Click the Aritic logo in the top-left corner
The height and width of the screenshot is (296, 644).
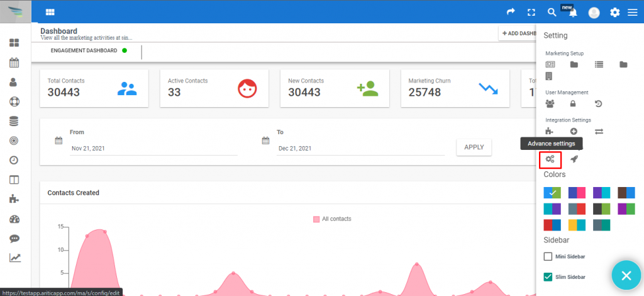[16, 11]
